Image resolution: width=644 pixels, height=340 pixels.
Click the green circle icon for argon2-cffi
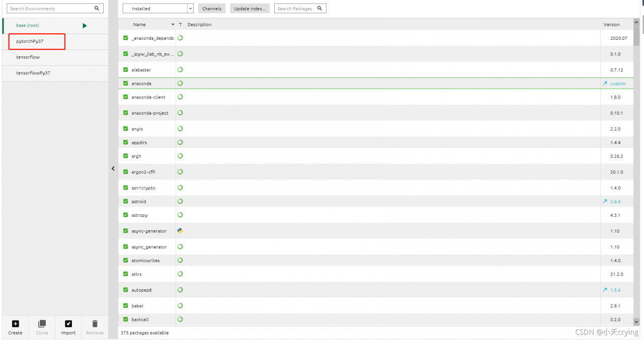(180, 172)
